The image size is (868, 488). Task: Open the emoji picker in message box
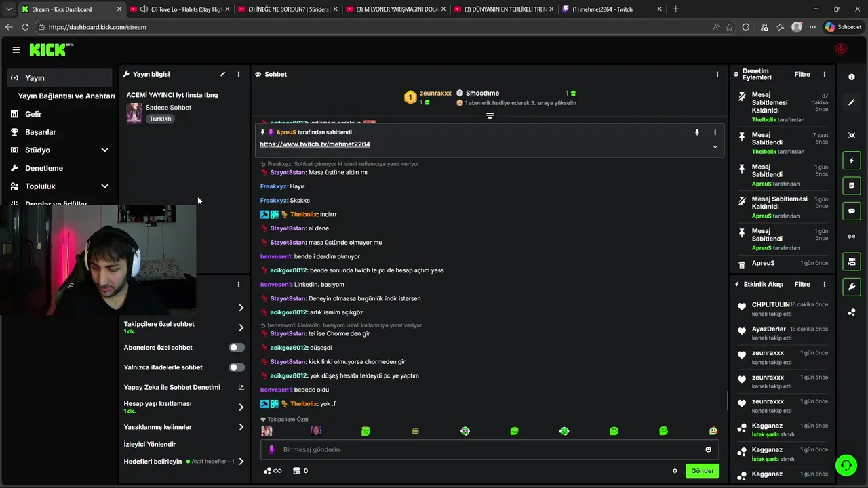709,449
